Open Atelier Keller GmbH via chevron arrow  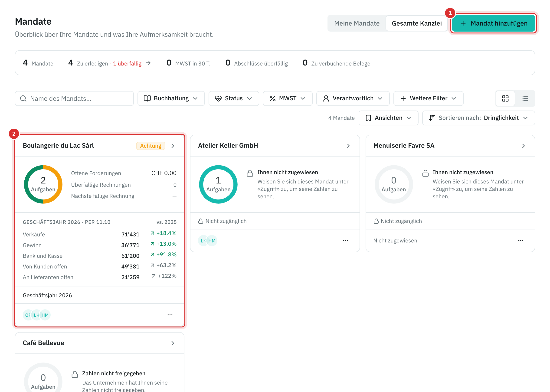tap(348, 146)
